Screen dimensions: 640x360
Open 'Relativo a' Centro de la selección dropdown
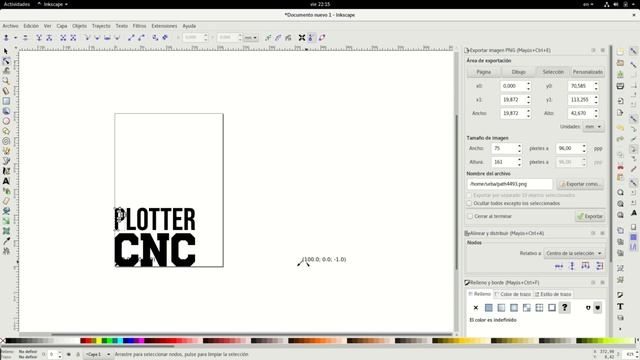pyautogui.click(x=574, y=253)
